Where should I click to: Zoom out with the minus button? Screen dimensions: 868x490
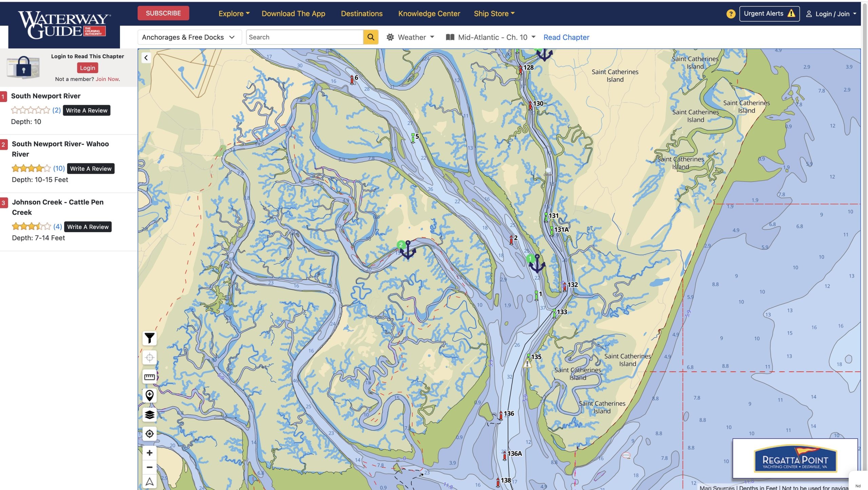[150, 467]
